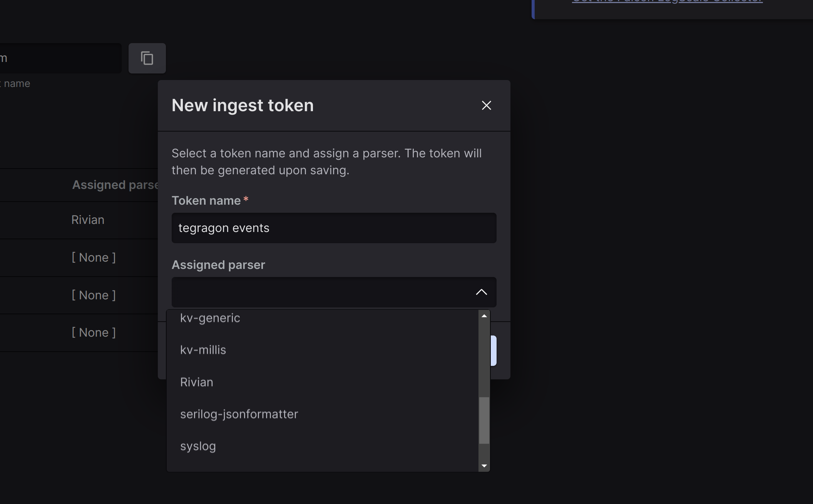Viewport: 813px width, 504px height.
Task: Click the Assigned parser combo box field
Action: pyautogui.click(x=323, y=292)
